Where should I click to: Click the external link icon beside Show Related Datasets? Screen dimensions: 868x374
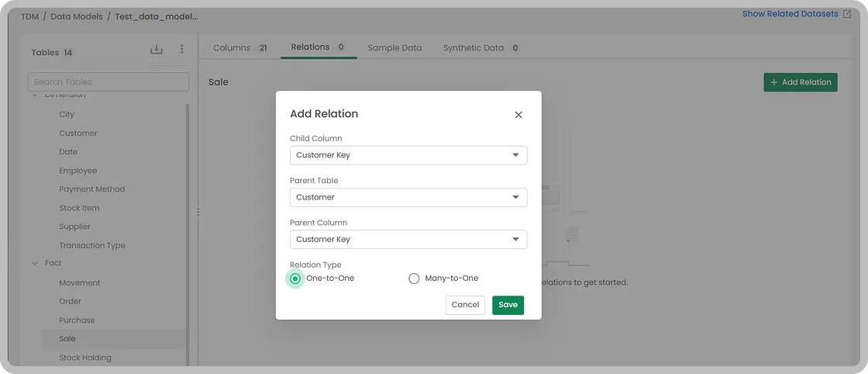[x=846, y=14]
